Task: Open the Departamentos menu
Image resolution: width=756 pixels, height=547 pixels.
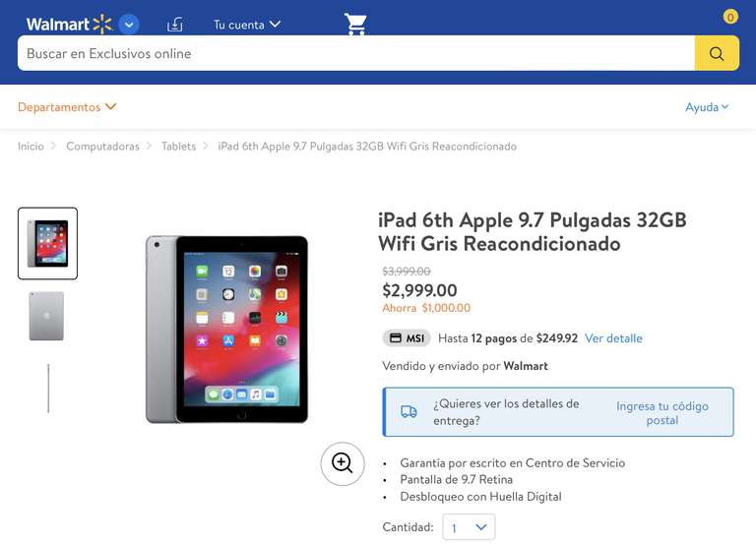Action: coord(67,107)
